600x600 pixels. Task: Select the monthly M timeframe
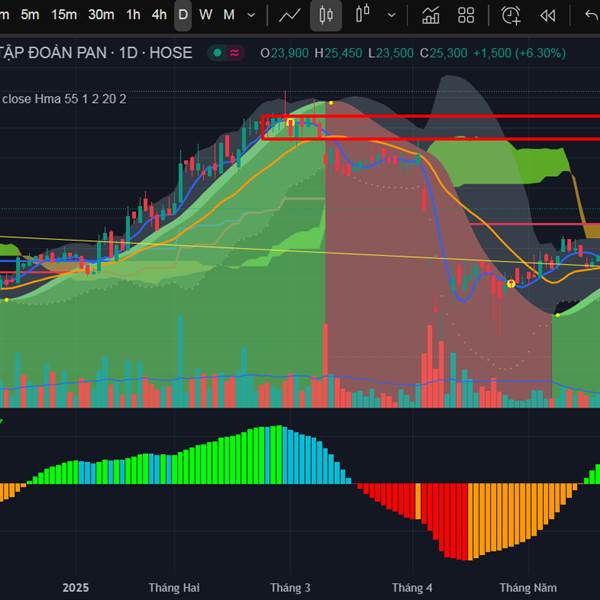coord(229,15)
